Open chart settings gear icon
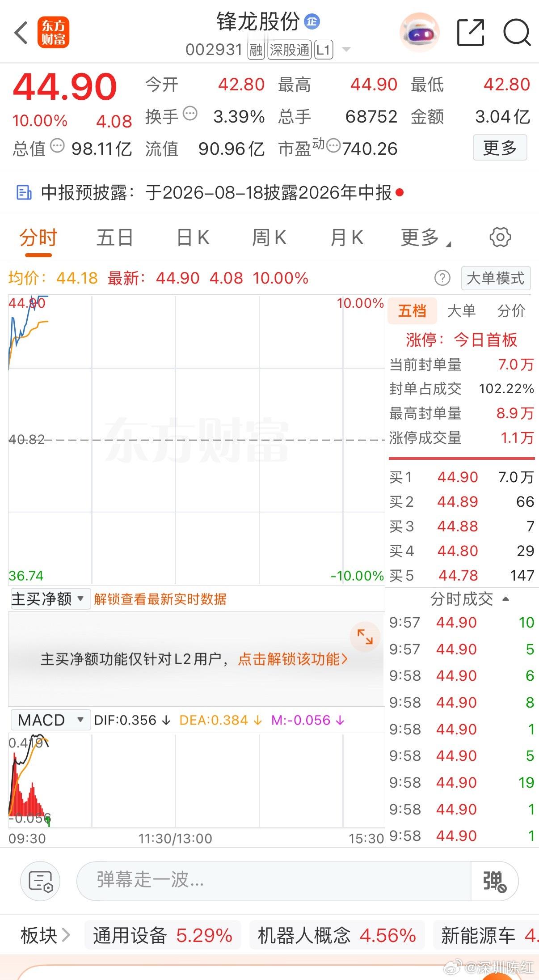 point(500,237)
